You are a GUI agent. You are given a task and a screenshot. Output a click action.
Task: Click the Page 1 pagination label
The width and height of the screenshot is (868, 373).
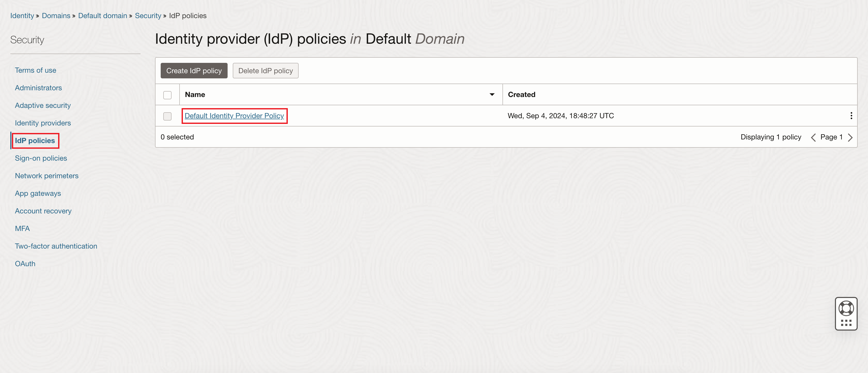[832, 137]
